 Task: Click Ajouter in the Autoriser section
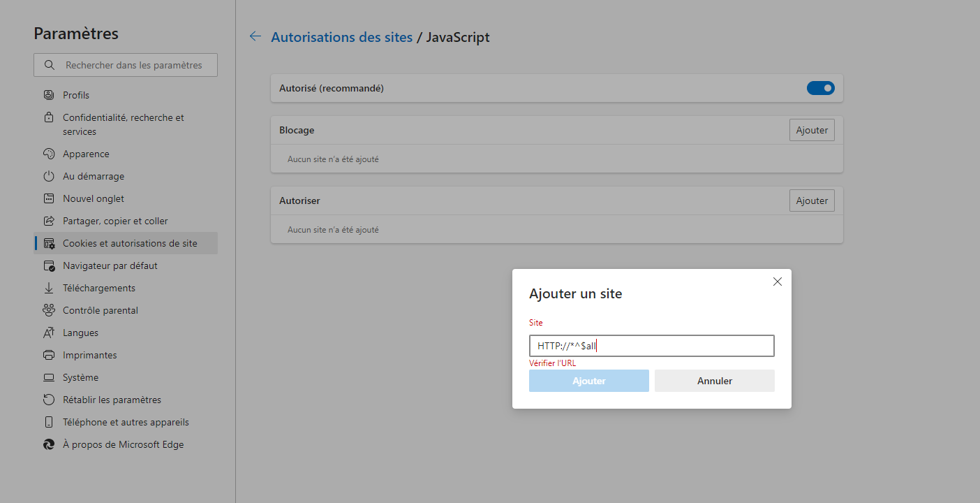tap(812, 201)
